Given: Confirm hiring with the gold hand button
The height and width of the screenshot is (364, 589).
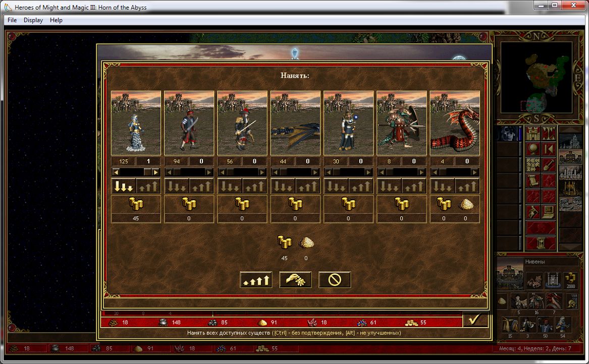Looking at the screenshot, I should pyautogui.click(x=295, y=280).
